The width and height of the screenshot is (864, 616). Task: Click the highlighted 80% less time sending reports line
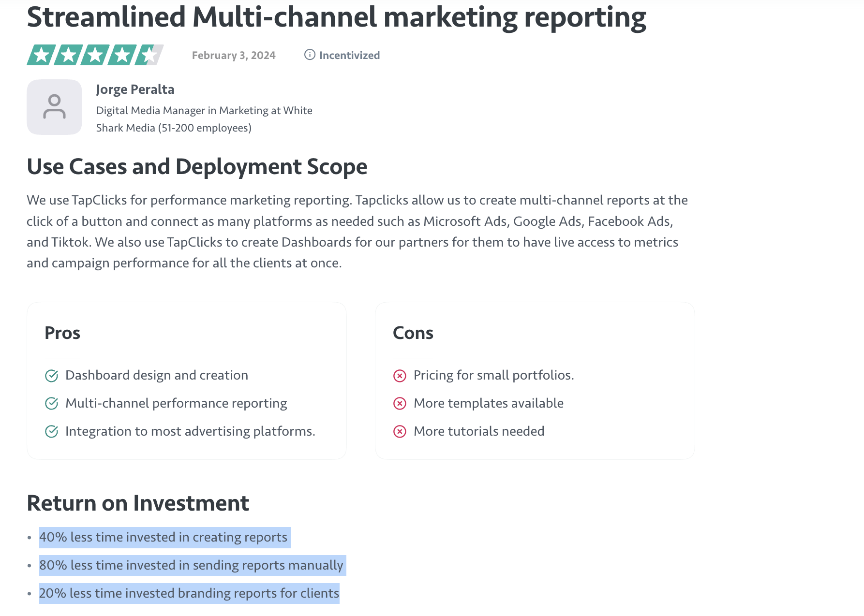(x=193, y=566)
